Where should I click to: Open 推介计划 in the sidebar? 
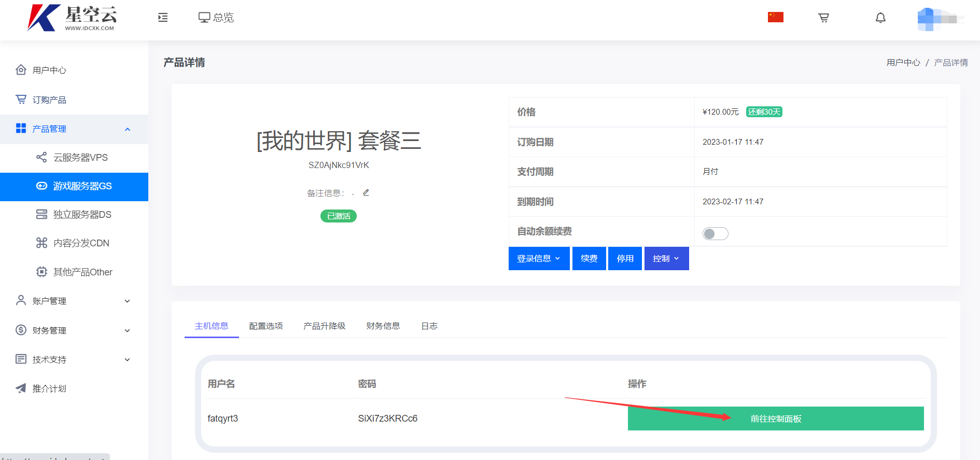(x=49, y=388)
